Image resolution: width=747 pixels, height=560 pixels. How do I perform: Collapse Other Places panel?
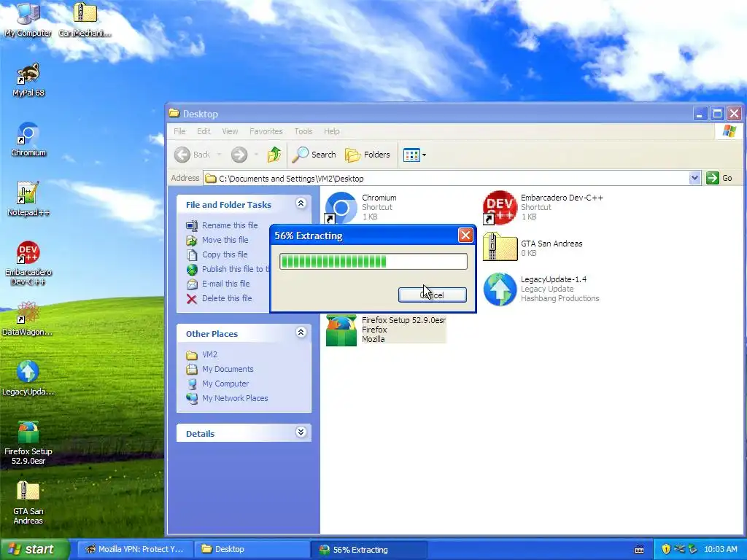[x=301, y=332]
